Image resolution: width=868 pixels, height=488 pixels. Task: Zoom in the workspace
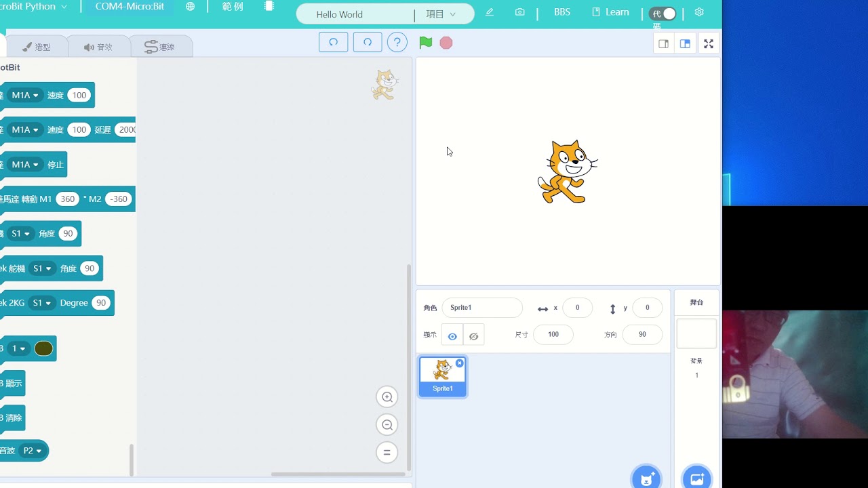pyautogui.click(x=387, y=397)
